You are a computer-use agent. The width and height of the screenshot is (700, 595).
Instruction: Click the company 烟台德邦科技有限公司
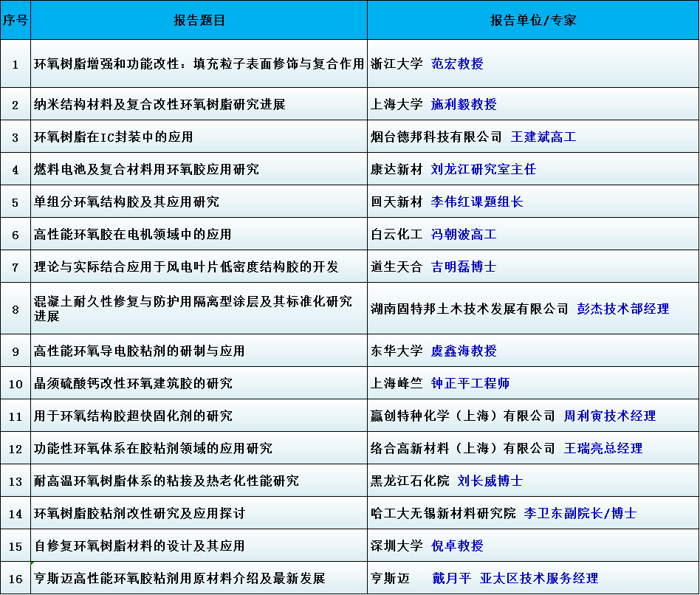point(436,137)
